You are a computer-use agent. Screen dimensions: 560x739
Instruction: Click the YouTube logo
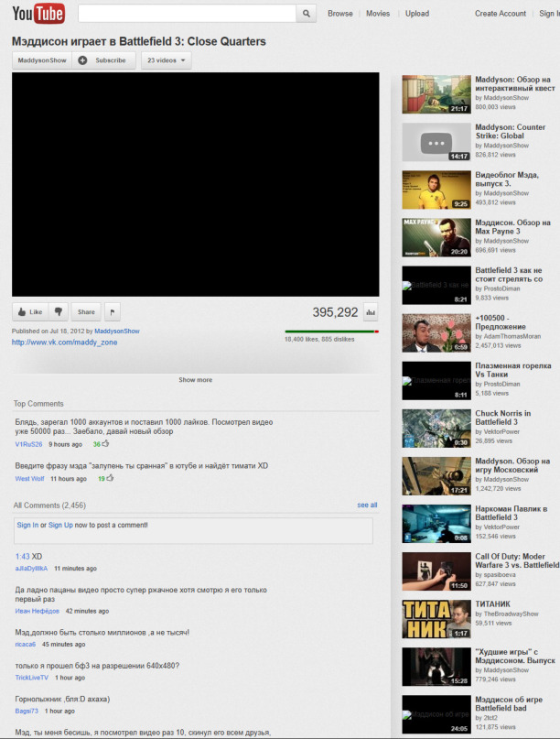click(x=38, y=14)
